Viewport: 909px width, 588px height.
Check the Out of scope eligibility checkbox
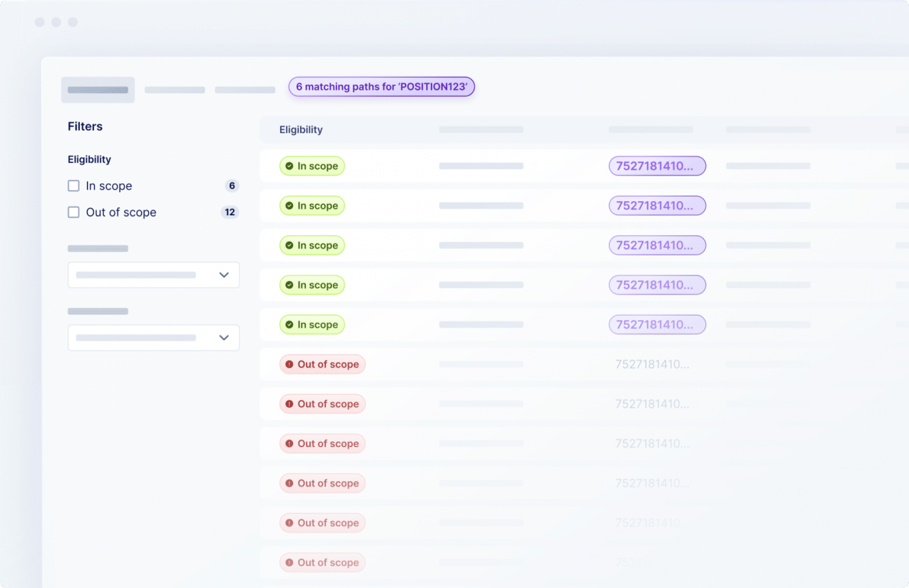pos(74,212)
